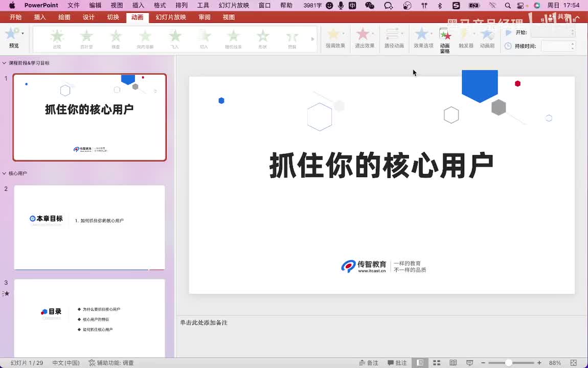Select the 百叶窗 blinds entrance effect

pos(86,39)
